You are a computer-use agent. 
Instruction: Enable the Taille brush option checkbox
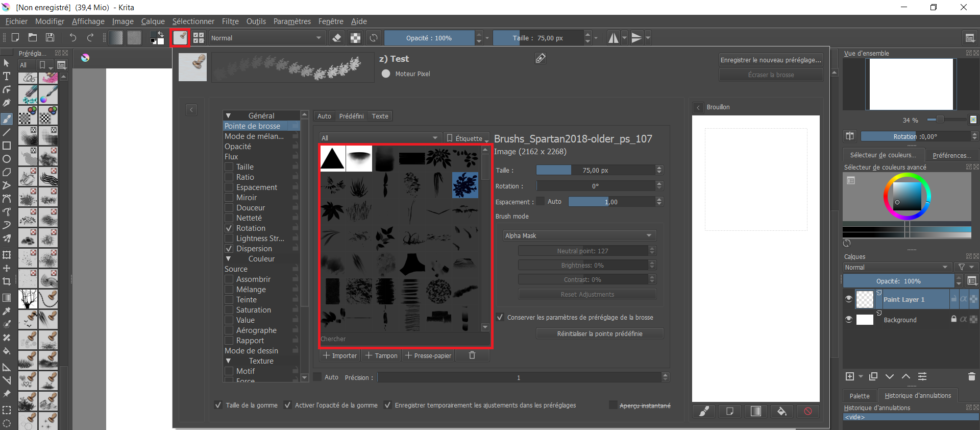(229, 167)
